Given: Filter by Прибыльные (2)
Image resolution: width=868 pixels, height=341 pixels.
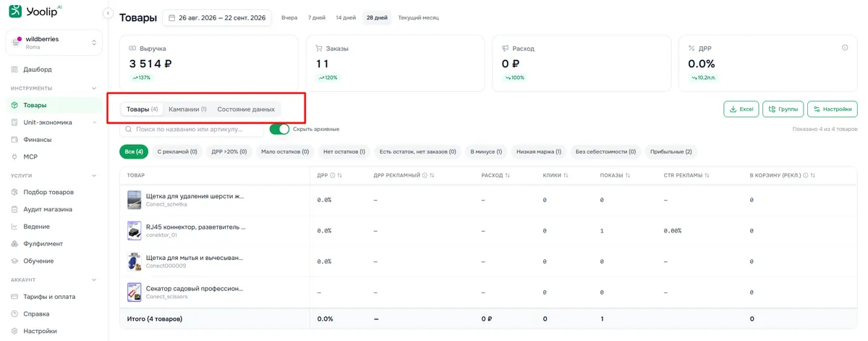Looking at the screenshot, I should [671, 152].
